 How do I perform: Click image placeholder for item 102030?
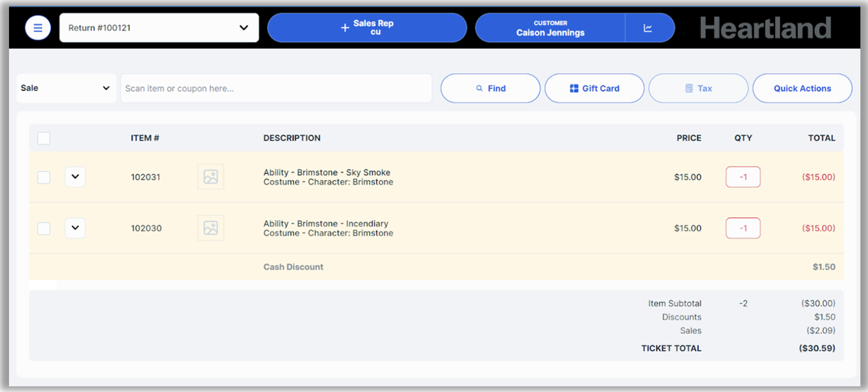click(210, 228)
